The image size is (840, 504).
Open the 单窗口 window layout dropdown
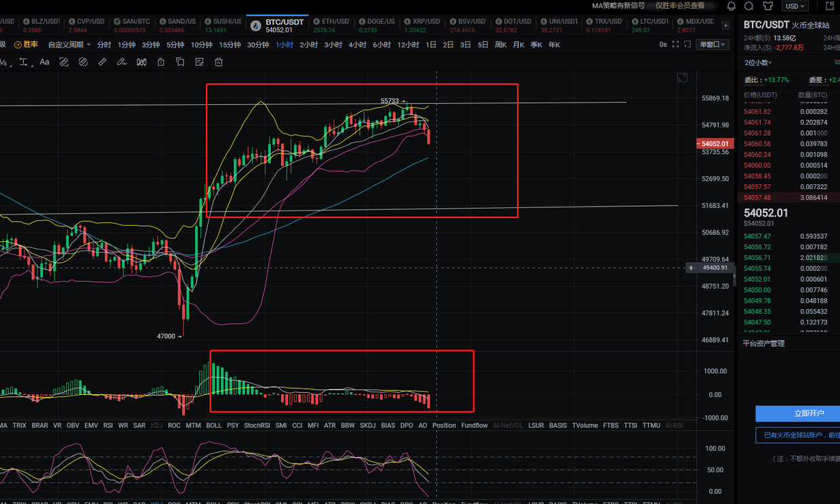coord(713,45)
